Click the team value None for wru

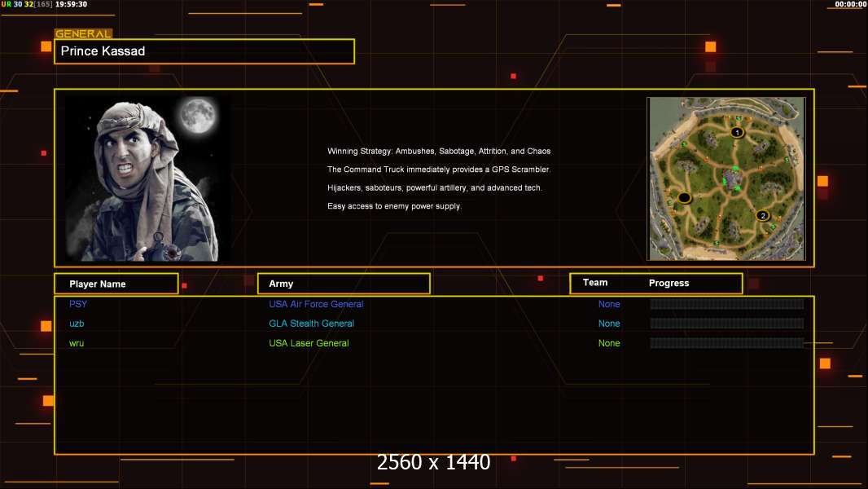pos(609,343)
